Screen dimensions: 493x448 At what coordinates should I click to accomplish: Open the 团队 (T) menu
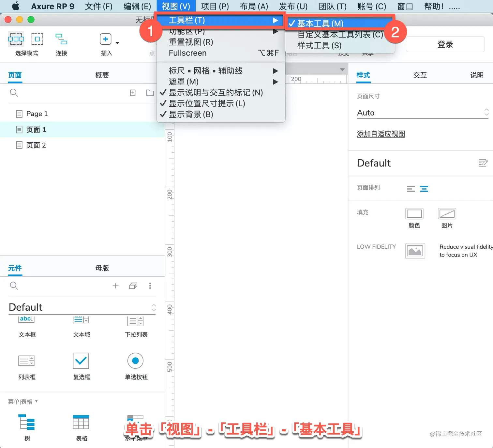[x=333, y=7]
